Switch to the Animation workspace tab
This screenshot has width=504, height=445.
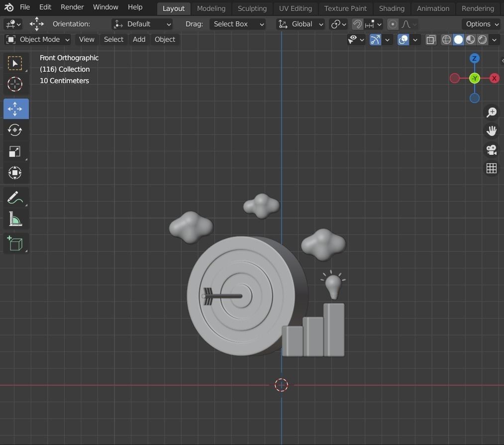click(433, 8)
